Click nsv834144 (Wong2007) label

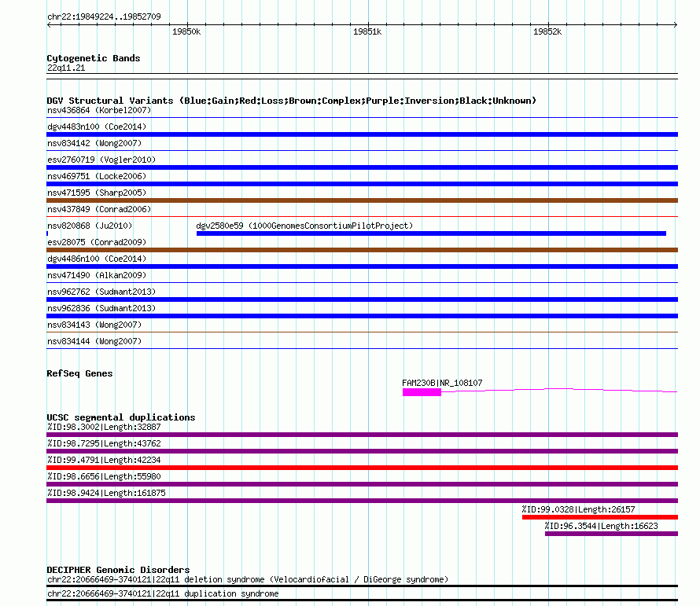(94, 341)
